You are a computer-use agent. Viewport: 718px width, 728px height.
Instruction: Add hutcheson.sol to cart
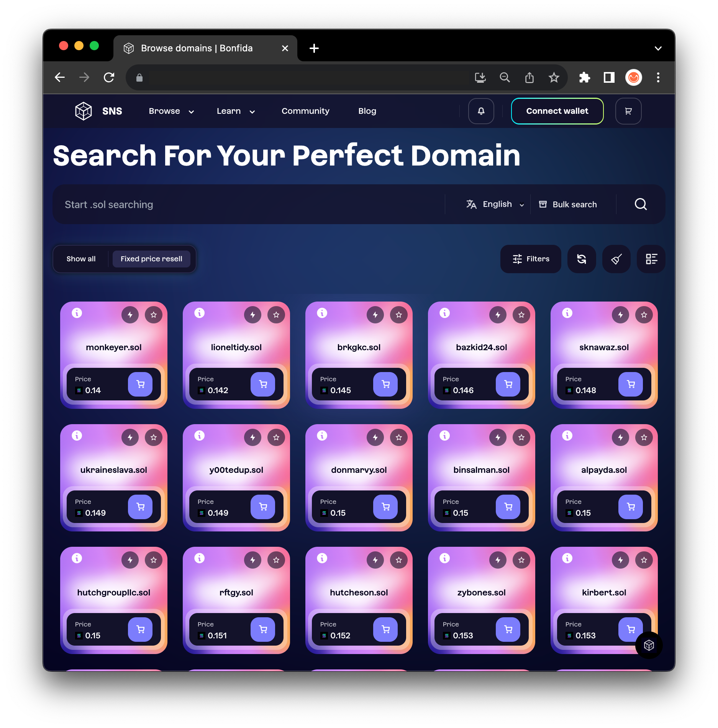pyautogui.click(x=385, y=630)
